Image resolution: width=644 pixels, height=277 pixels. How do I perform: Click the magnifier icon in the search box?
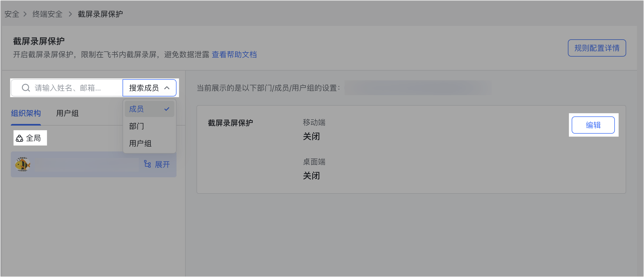26,88
